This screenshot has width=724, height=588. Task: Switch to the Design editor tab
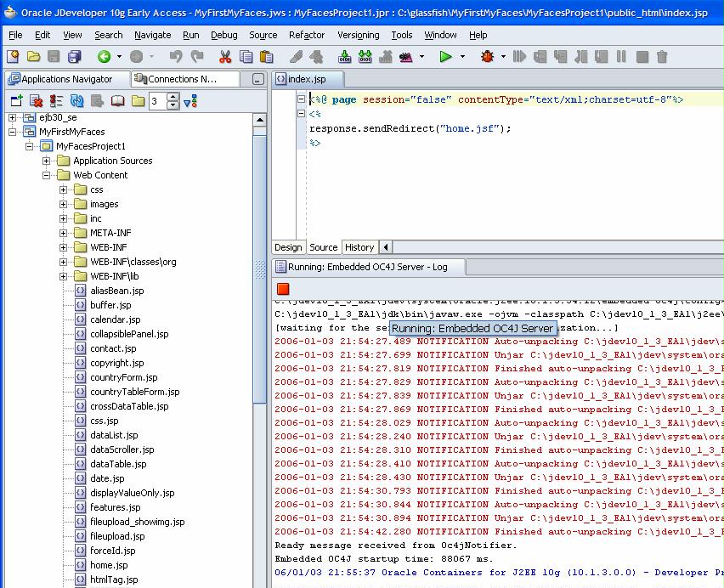288,247
